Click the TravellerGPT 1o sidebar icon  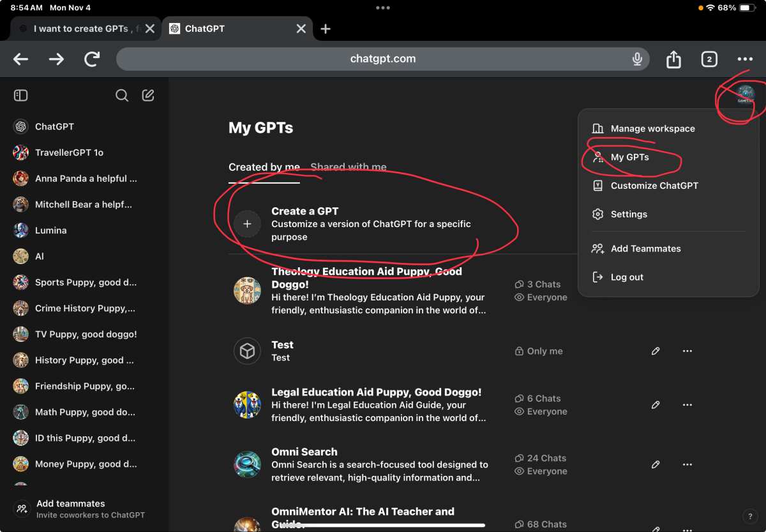[21, 152]
